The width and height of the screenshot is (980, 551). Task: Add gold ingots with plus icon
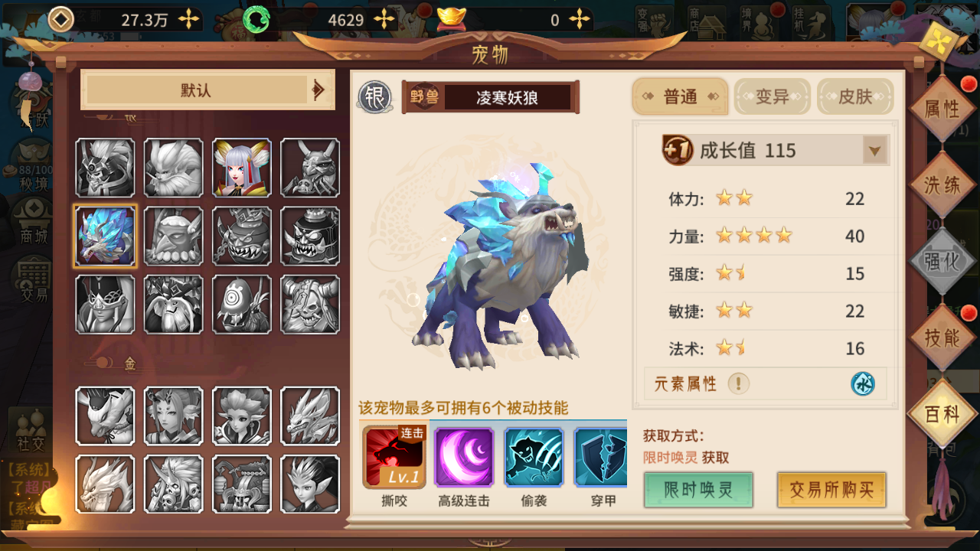click(580, 20)
